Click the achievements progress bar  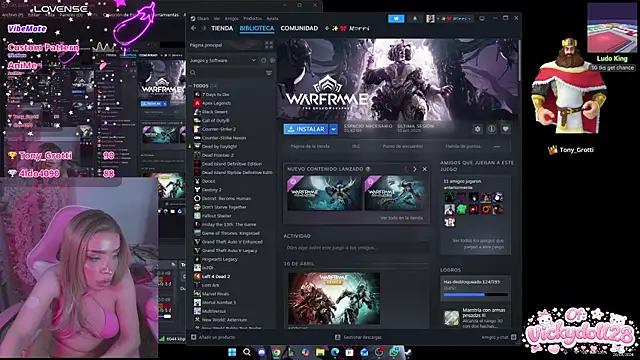point(476,294)
